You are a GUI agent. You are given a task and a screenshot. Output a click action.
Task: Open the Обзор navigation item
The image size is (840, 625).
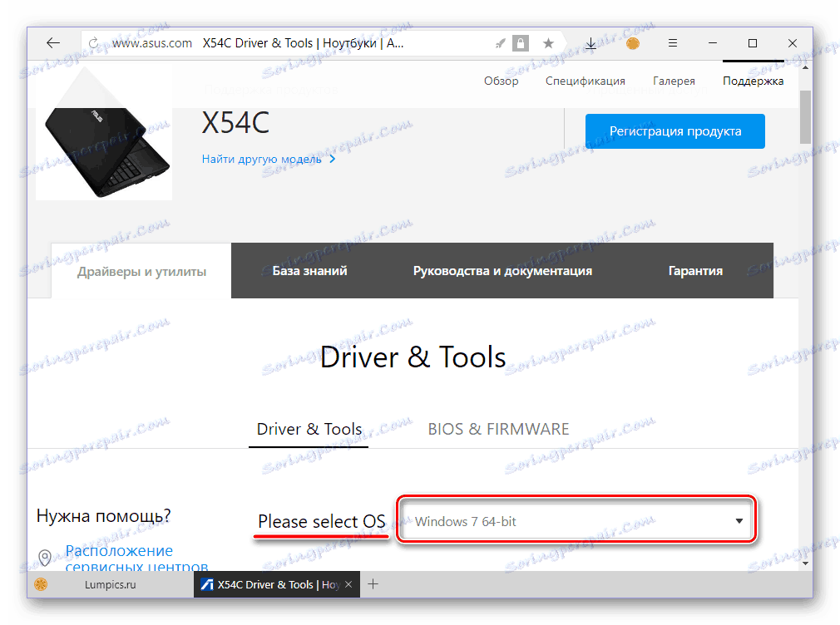(502, 81)
